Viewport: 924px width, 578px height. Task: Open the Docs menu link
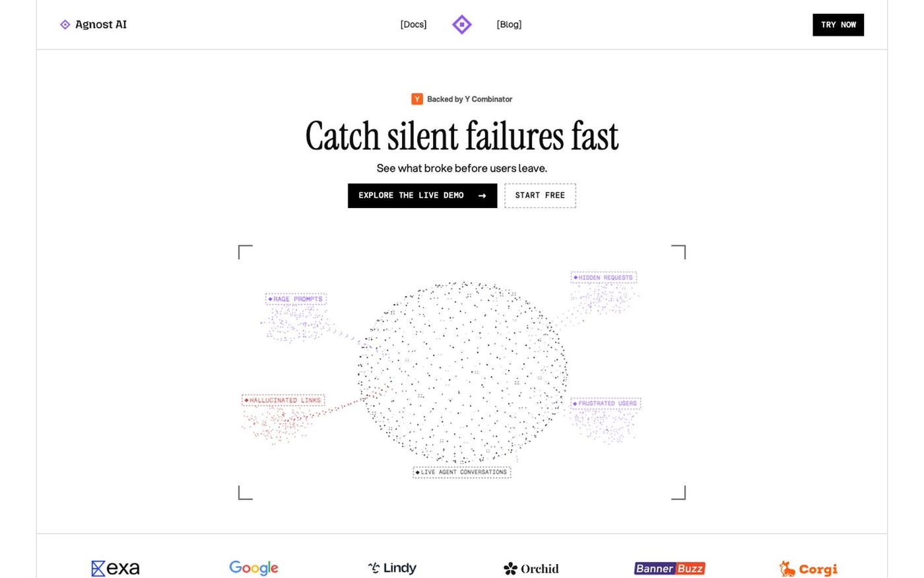click(414, 24)
